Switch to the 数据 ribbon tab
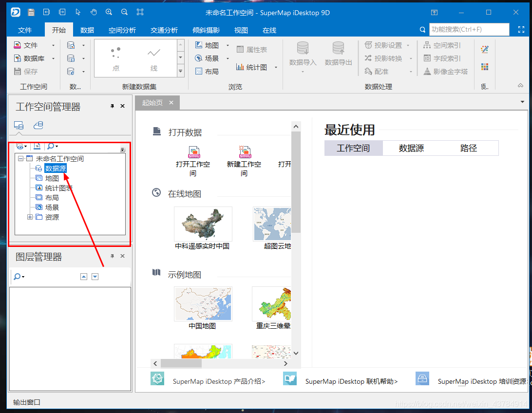The height and width of the screenshot is (413, 532). coord(87,30)
